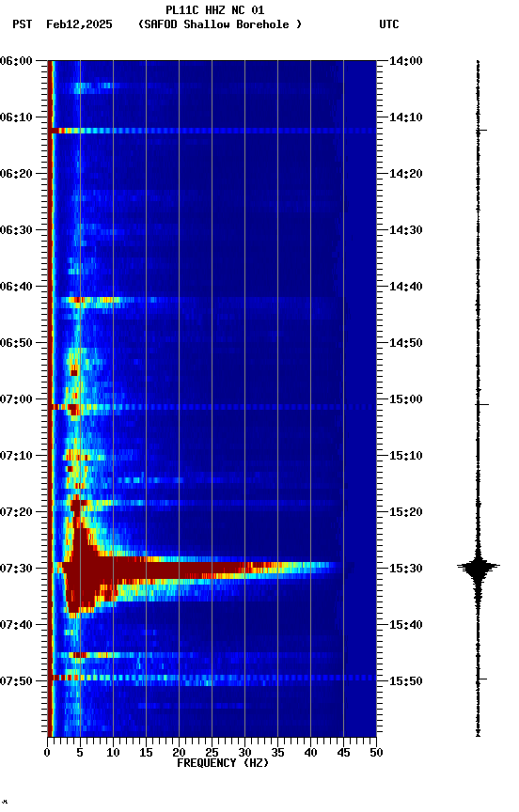Click the 06:20 PST time label
Screen dimensions: 519x812
[16, 174]
